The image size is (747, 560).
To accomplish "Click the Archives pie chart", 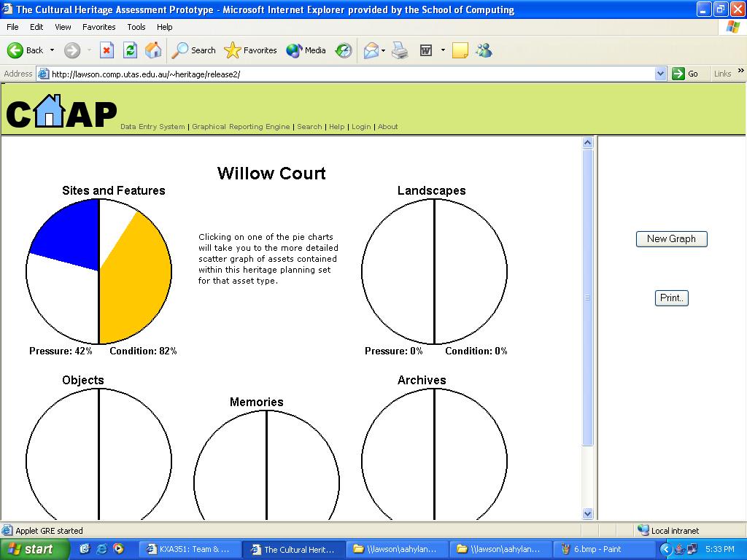I will coord(434,454).
